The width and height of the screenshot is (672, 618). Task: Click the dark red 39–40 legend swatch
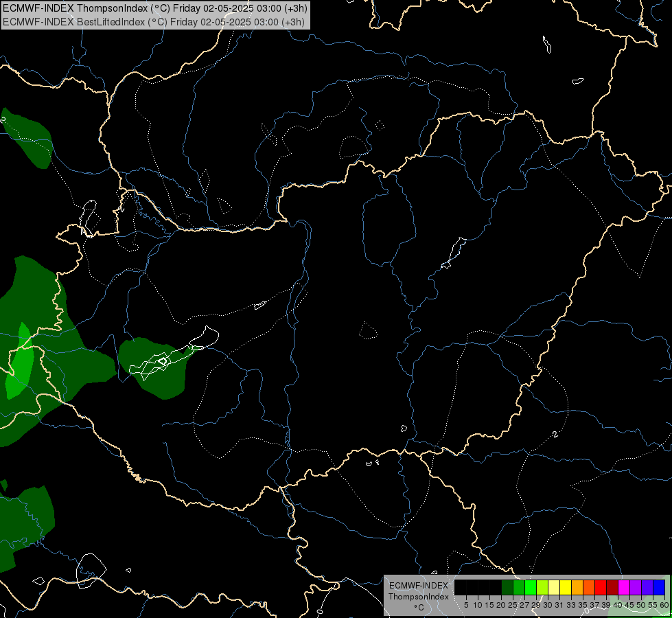[x=612, y=587]
